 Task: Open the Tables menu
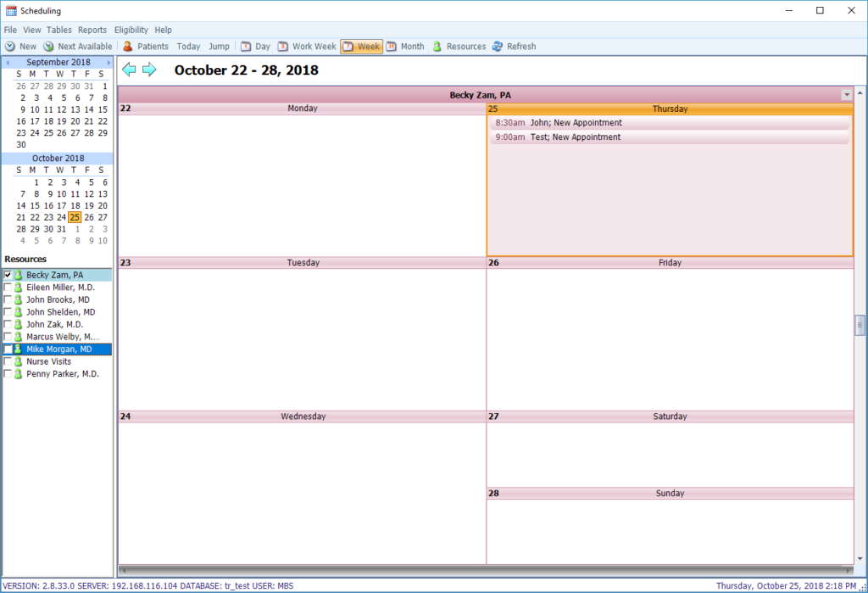pyautogui.click(x=58, y=30)
